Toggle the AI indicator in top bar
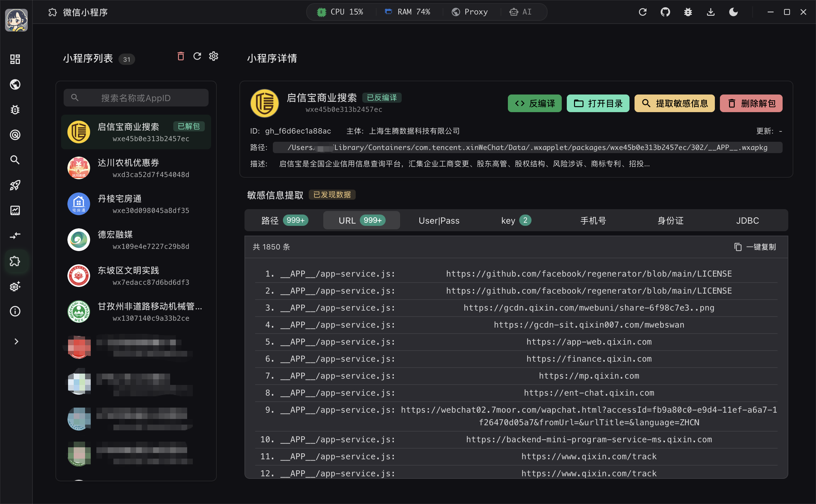The width and height of the screenshot is (816, 504). pos(520,12)
